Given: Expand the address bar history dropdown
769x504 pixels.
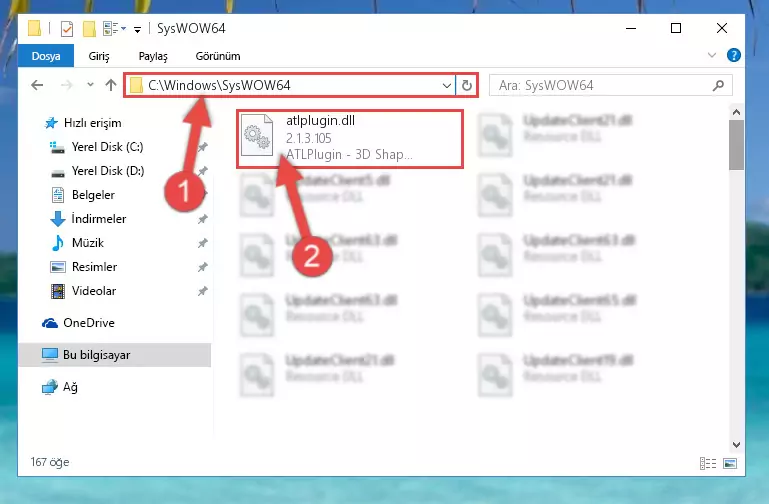Looking at the screenshot, I should pos(446,86).
